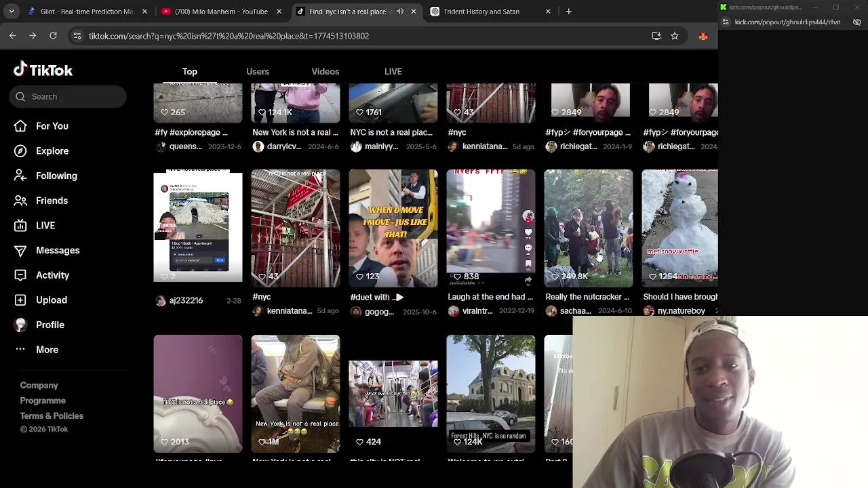Open the blurry street video with 838 likes

[491, 228]
